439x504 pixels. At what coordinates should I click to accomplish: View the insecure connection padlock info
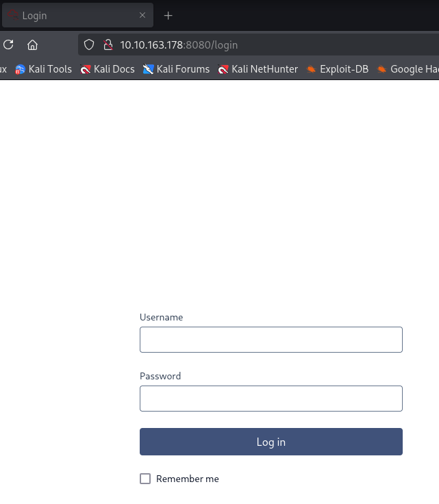108,45
